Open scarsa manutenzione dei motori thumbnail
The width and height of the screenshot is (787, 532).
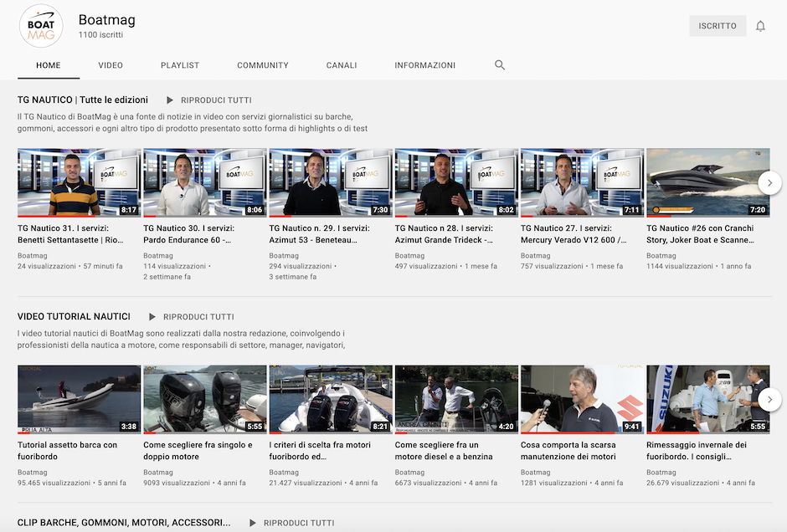click(x=582, y=399)
